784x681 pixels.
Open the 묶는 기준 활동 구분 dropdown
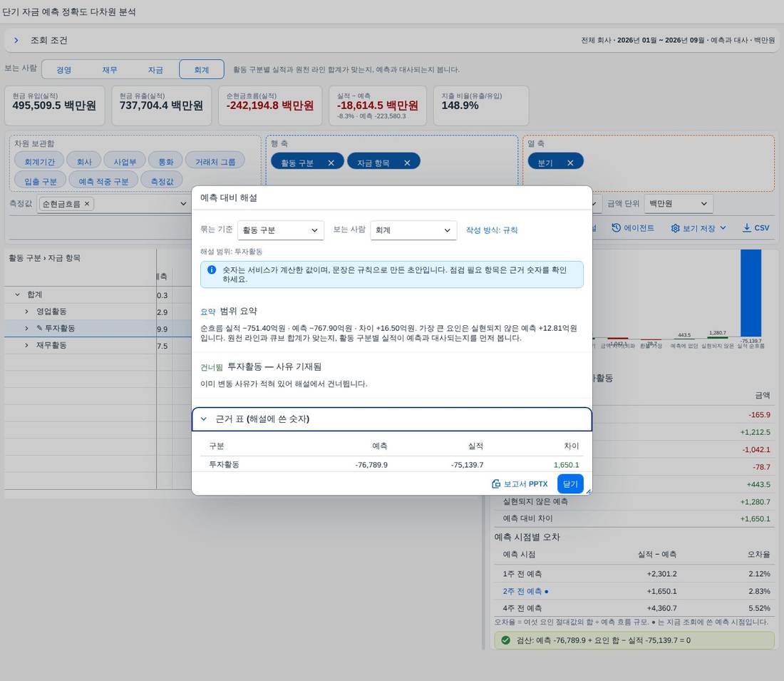[x=281, y=230]
